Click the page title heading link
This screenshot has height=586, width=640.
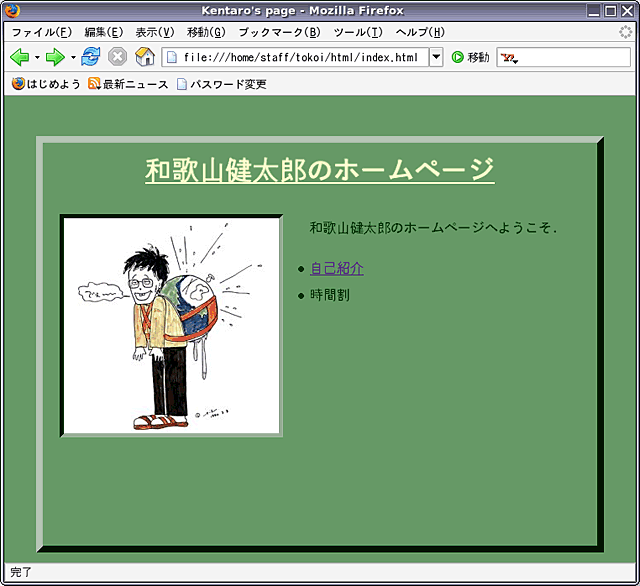point(320,170)
